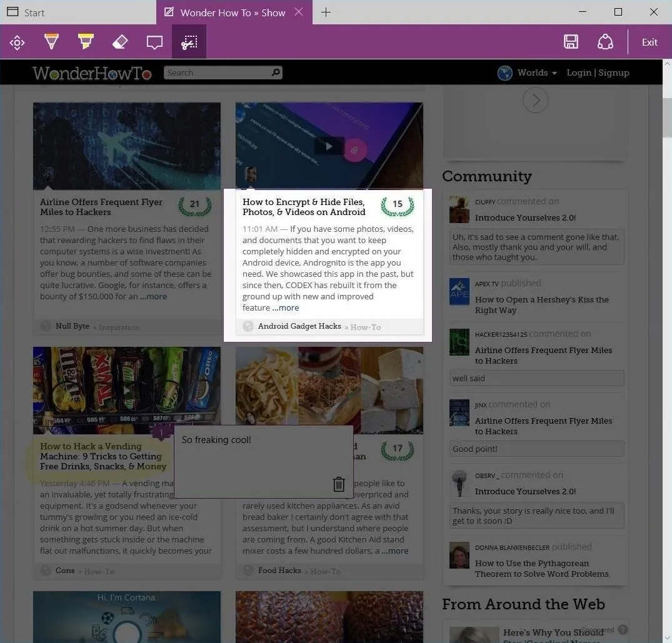Viewport: 672px width, 643px height.
Task: Expand the Worlds dropdown
Action: (537, 73)
